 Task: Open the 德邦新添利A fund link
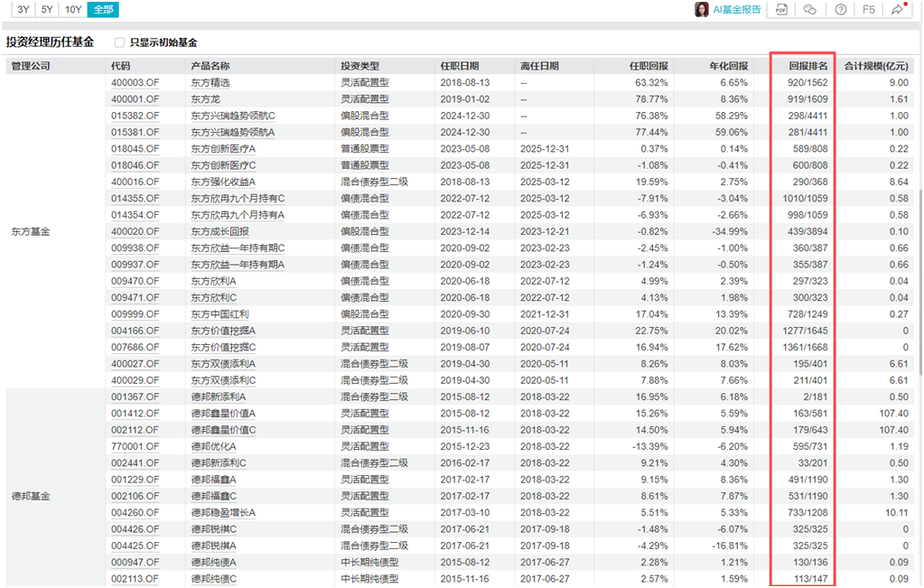(219, 397)
